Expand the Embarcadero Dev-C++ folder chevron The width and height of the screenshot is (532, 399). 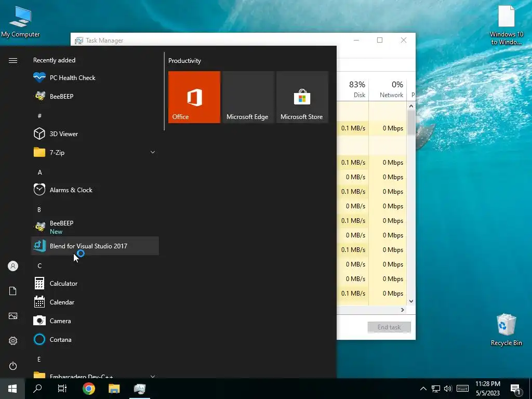153,376
